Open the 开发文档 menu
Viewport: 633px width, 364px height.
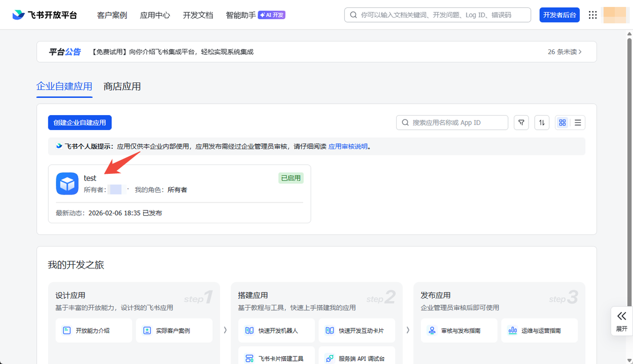(198, 15)
